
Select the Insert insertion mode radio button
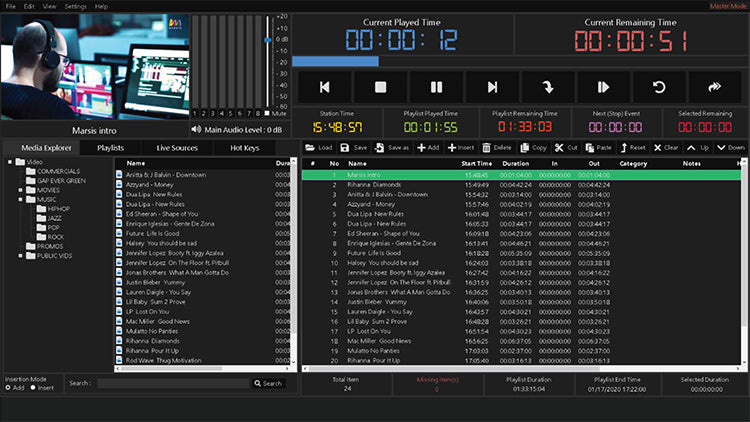tap(34, 388)
